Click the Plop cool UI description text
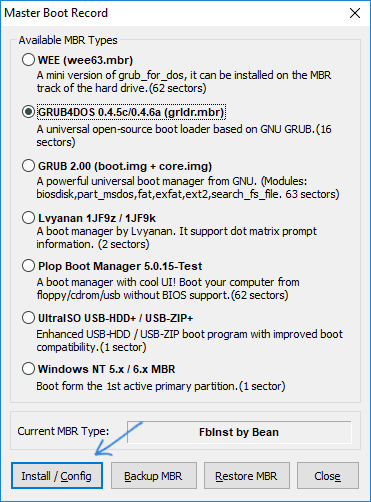 click(168, 289)
